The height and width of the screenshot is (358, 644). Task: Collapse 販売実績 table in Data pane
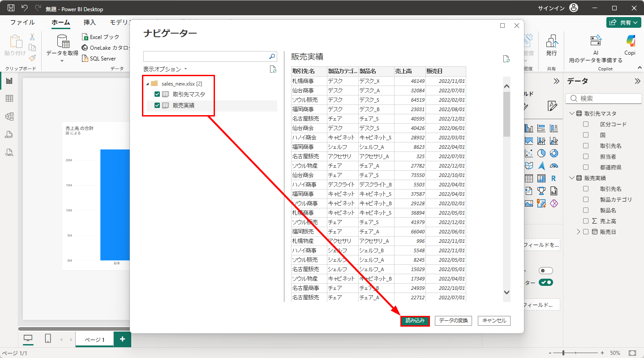572,178
